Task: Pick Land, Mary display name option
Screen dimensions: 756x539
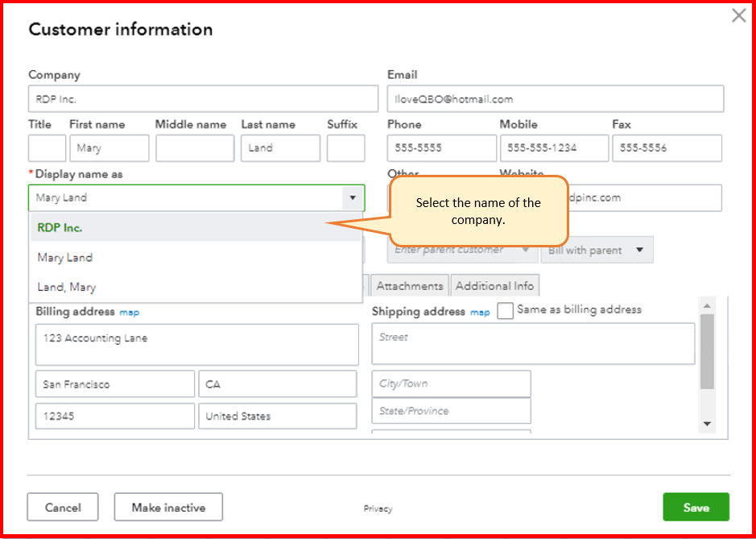Action: [67, 287]
